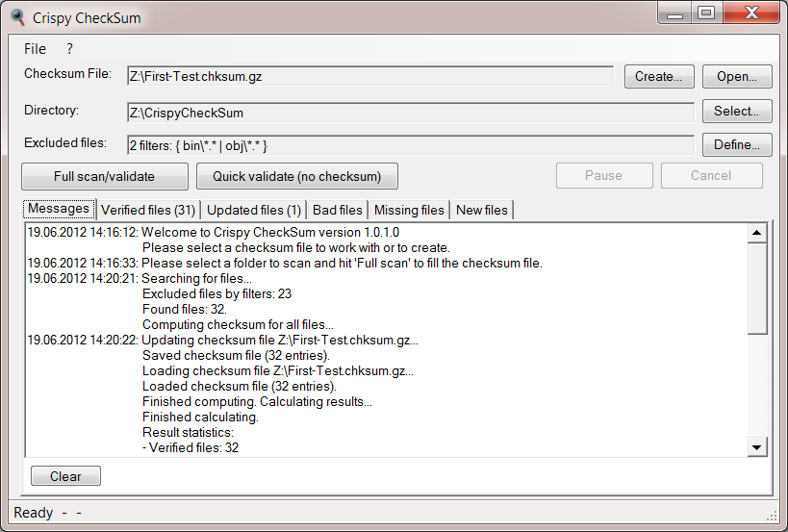Viewport: 788px width, 532px height.
Task: Click the Cancel button
Action: coord(712,175)
